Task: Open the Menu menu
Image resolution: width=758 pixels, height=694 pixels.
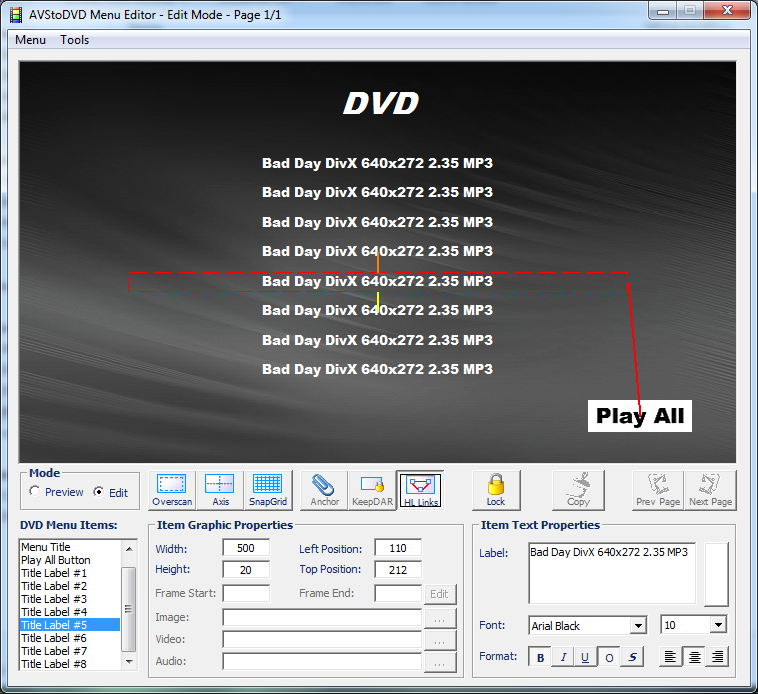Action: click(30, 40)
